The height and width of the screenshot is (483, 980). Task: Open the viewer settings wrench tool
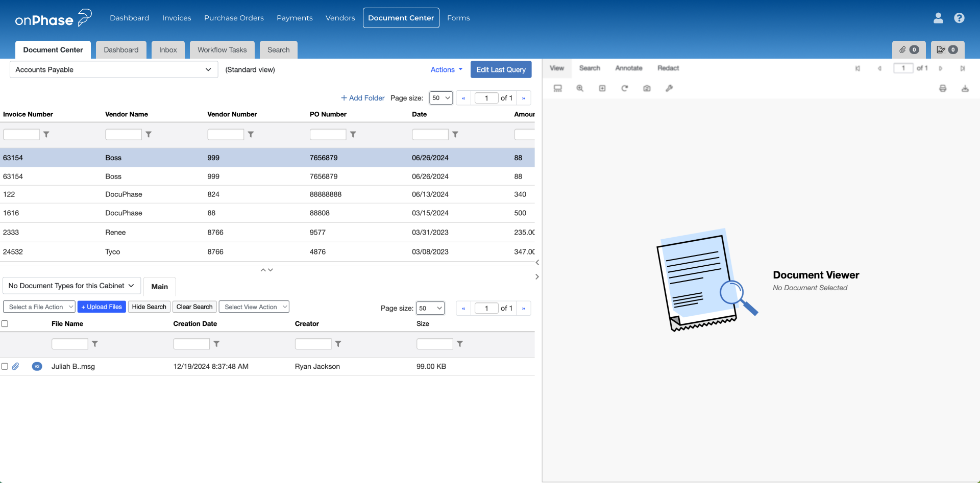click(669, 88)
